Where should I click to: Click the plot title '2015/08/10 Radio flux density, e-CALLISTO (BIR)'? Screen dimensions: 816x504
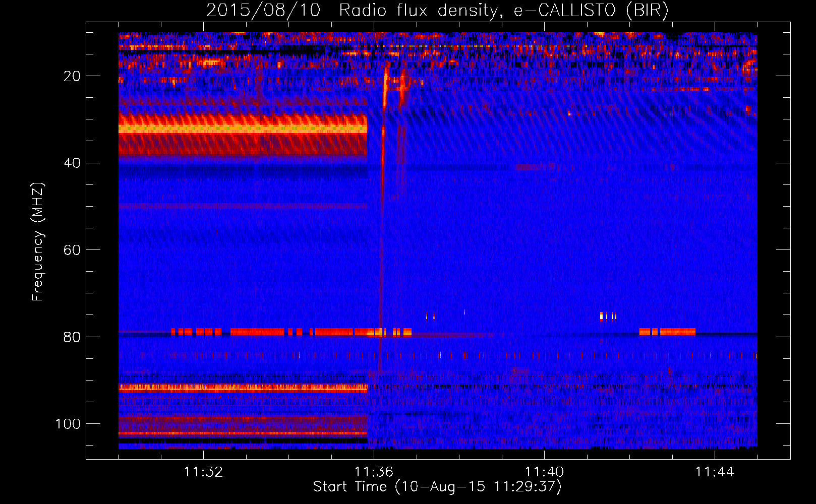(437, 10)
